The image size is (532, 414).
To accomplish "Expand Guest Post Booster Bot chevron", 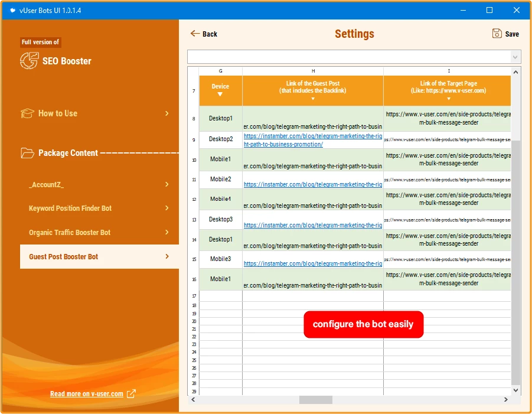I will (167, 256).
